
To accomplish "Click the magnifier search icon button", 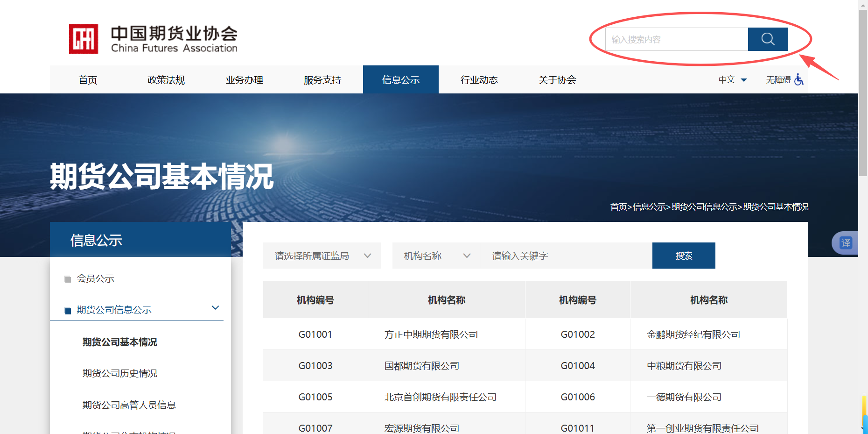I will [767, 39].
